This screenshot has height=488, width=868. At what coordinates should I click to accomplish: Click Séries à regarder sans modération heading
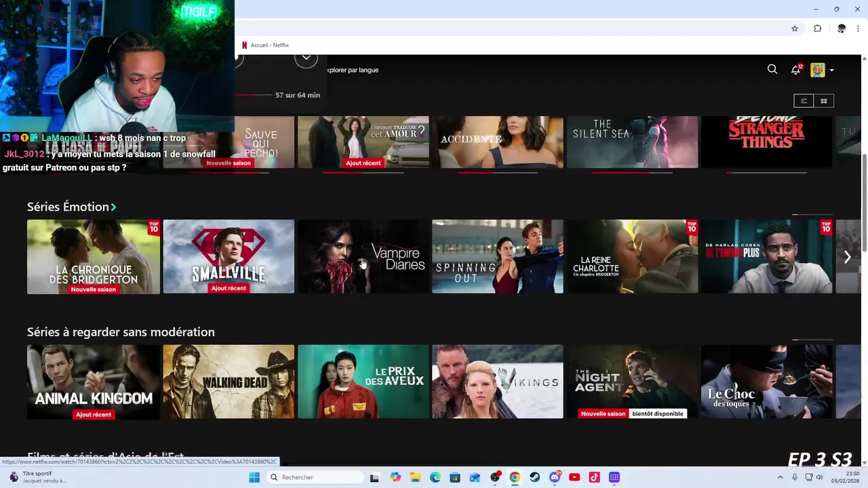click(121, 332)
